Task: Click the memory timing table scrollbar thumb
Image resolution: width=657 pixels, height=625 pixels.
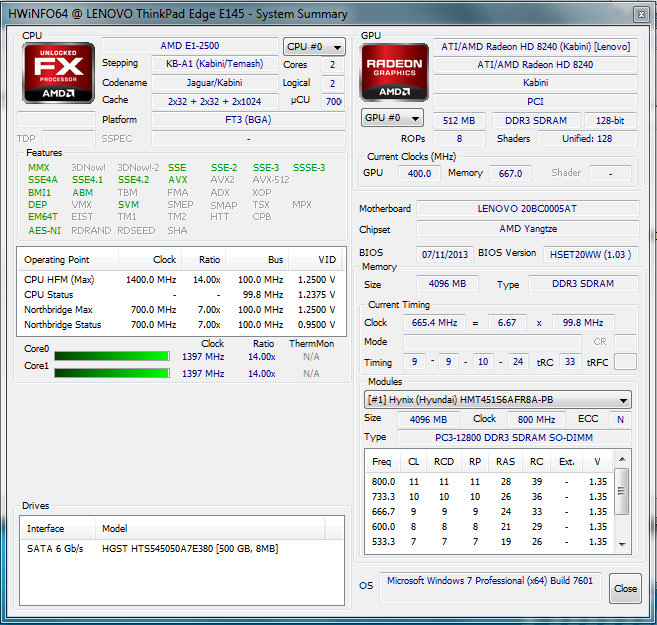Action: tap(622, 491)
